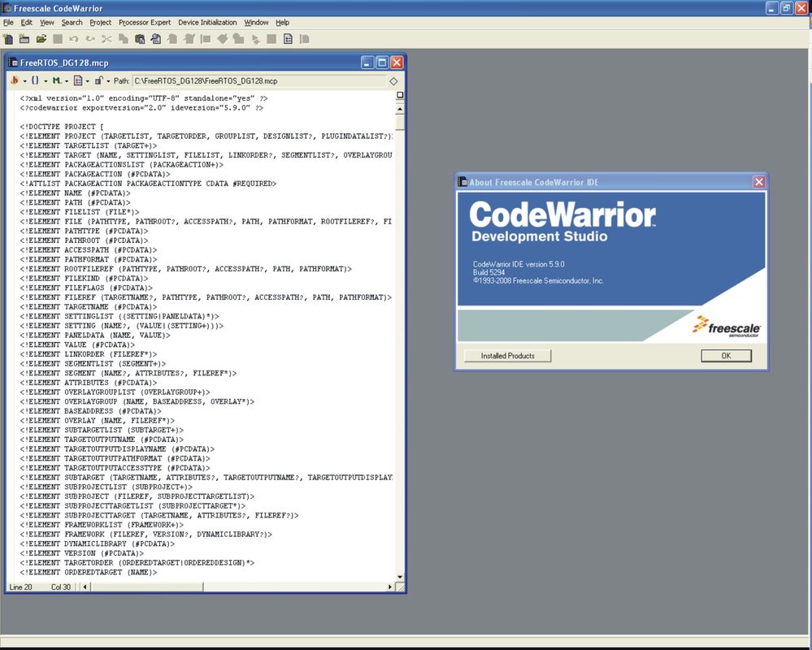The height and width of the screenshot is (650, 812).
Task: Open the Device Initialization menu
Action: (x=207, y=22)
